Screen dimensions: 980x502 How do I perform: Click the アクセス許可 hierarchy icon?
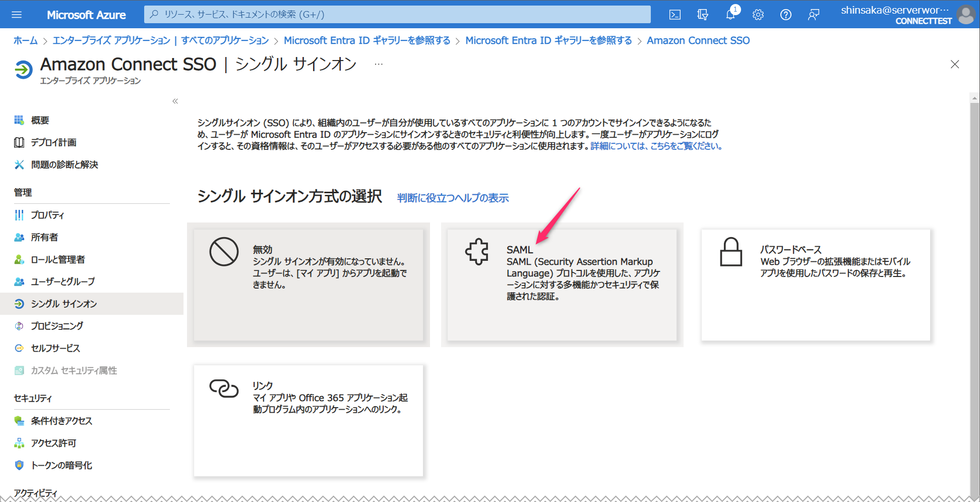pyautogui.click(x=19, y=443)
